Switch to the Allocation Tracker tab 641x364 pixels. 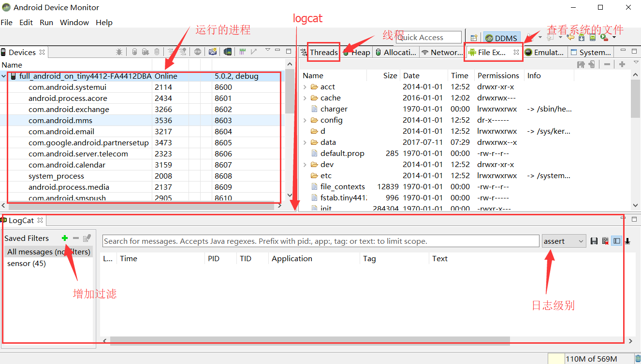pos(396,52)
